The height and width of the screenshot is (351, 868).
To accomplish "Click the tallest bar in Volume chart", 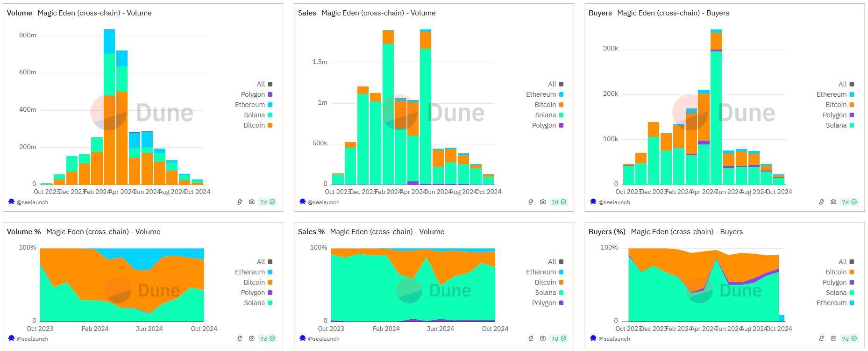I will click(x=109, y=107).
